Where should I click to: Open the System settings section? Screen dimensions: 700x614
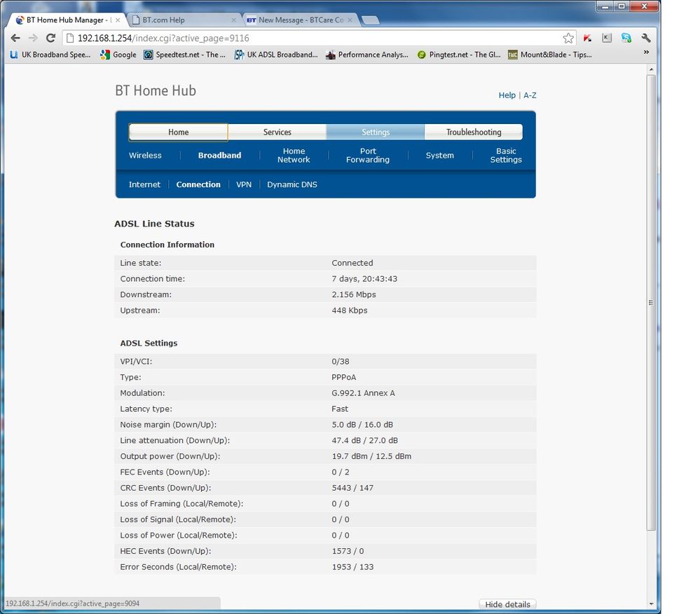(440, 156)
